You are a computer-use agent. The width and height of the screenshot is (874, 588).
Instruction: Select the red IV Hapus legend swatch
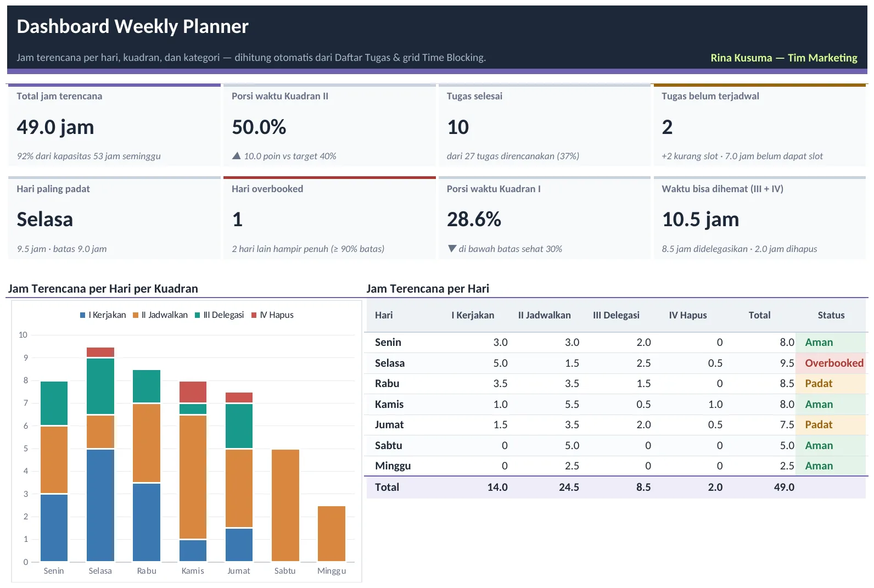coord(254,315)
